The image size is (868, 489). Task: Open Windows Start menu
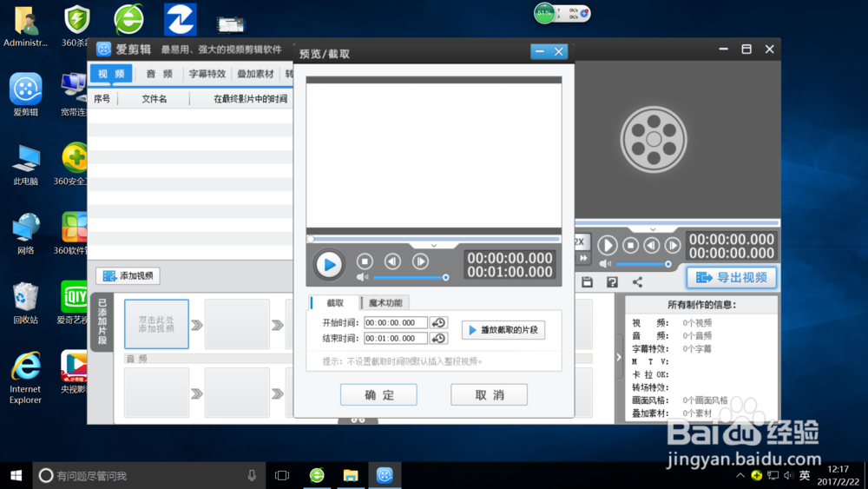pyautogui.click(x=16, y=475)
